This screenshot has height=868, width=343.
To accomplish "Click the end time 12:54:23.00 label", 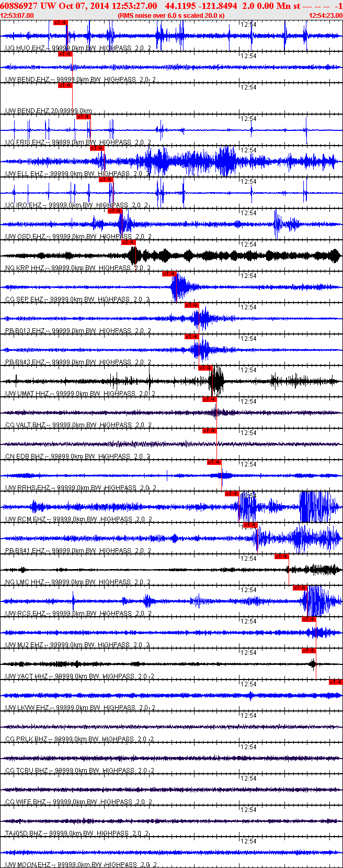I will point(325,16).
